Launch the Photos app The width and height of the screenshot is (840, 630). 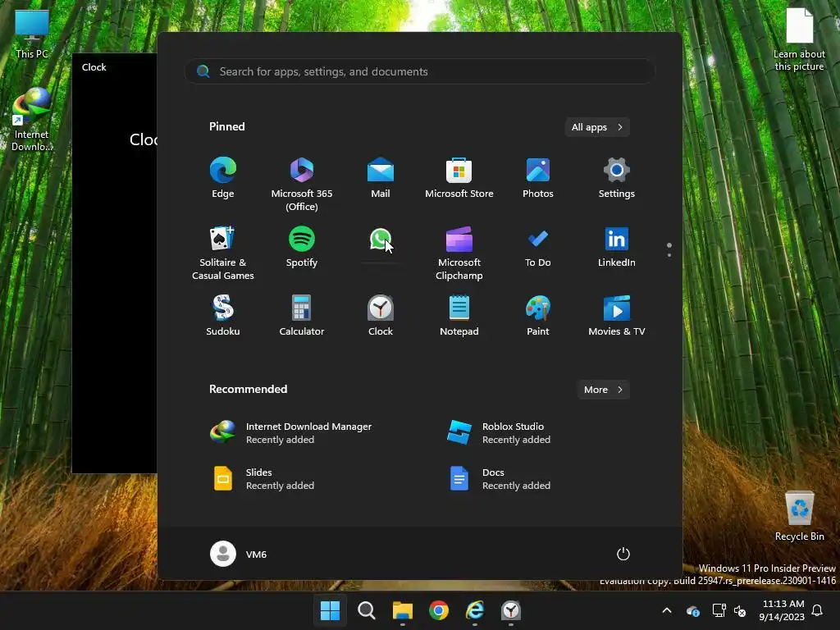pyautogui.click(x=538, y=178)
